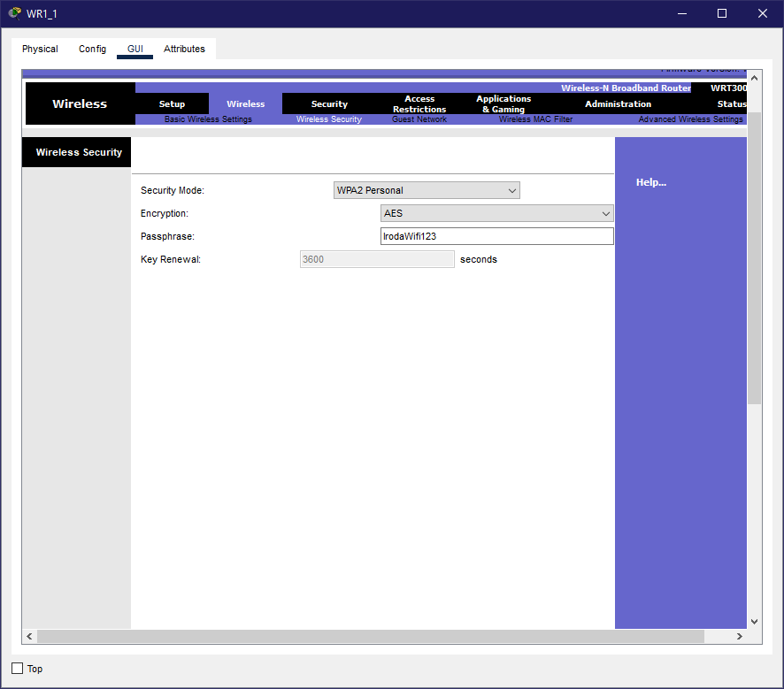The height and width of the screenshot is (689, 784).
Task: Open the Security Mode dropdown
Action: (x=427, y=190)
